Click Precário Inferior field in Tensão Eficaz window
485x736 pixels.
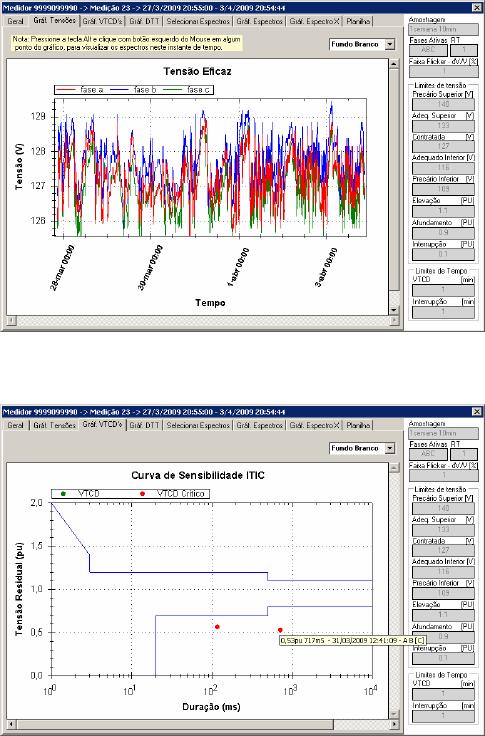coord(444,189)
